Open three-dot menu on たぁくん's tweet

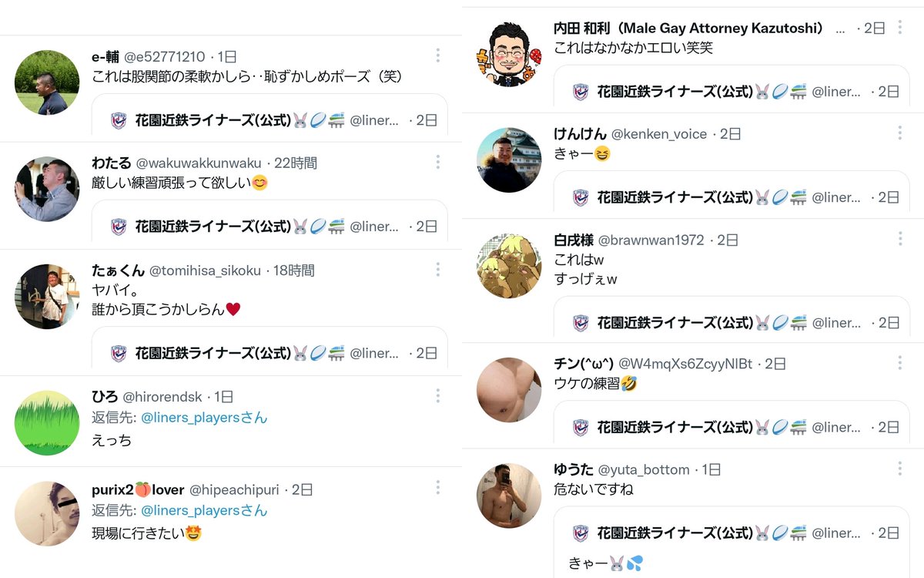tap(437, 270)
